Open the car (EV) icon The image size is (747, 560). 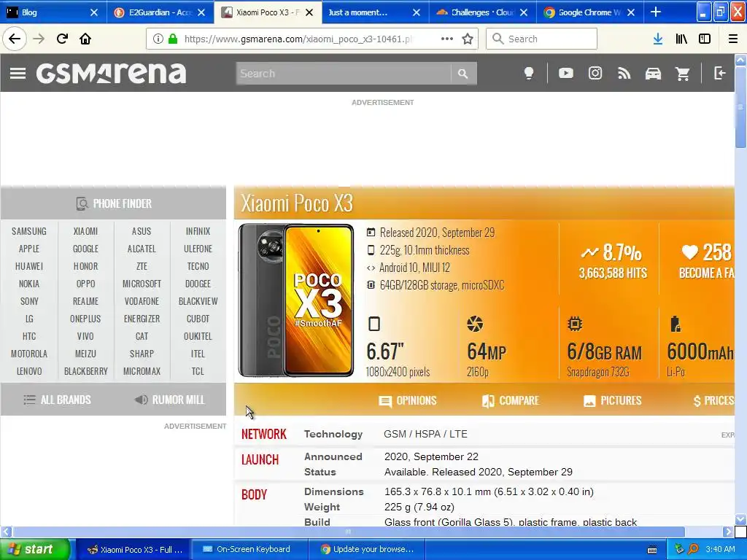(x=653, y=74)
